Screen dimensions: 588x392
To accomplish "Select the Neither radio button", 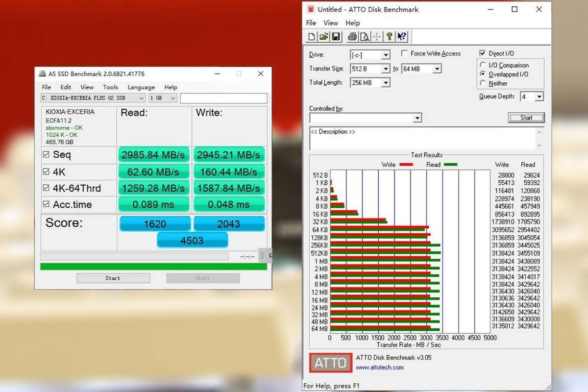I will tap(483, 83).
